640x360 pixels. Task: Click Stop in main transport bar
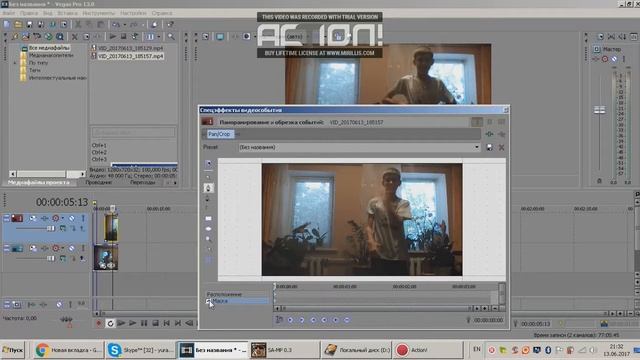(155, 323)
